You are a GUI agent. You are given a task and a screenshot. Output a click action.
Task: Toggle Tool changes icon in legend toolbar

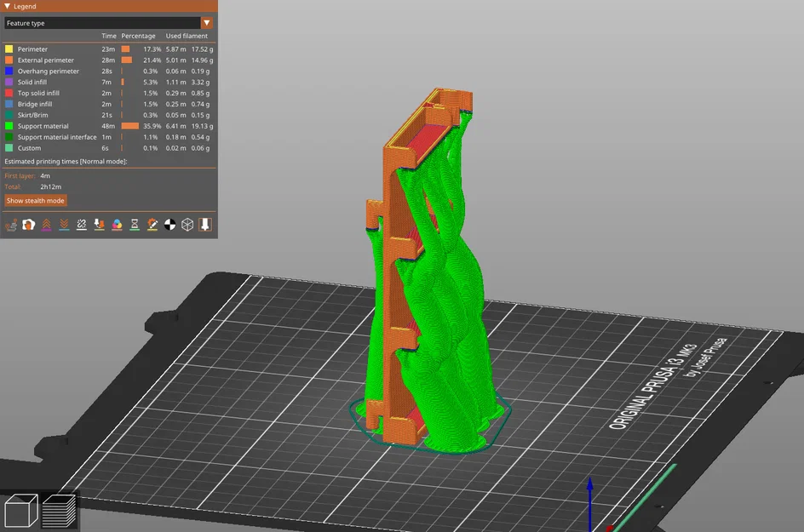[100, 225]
